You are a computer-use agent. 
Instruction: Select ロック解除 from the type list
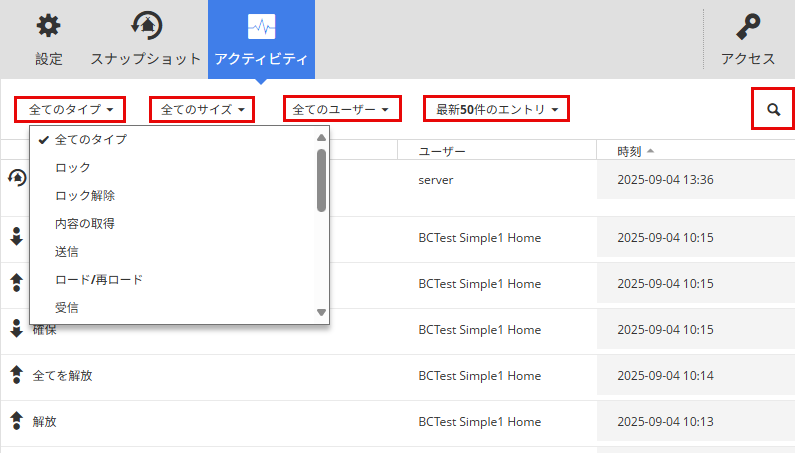click(x=84, y=195)
